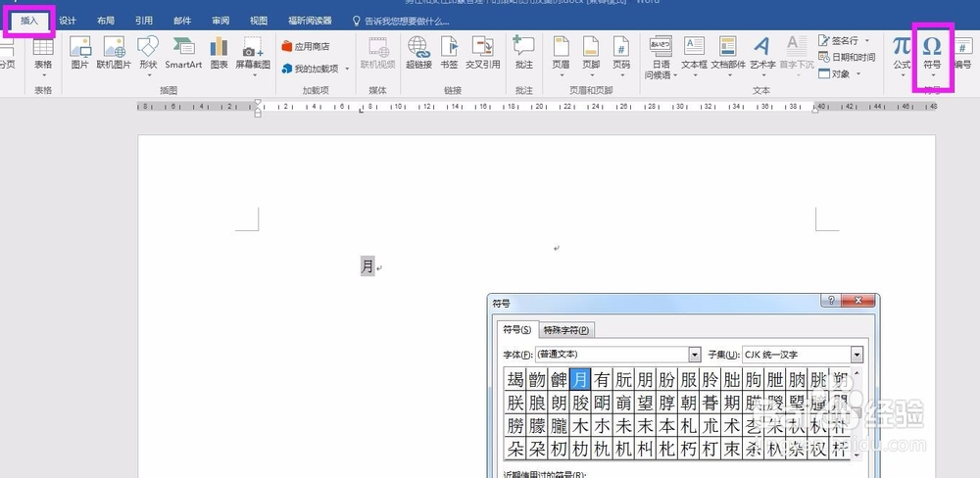Open the 符号 Omega symbol menu

click(x=932, y=55)
